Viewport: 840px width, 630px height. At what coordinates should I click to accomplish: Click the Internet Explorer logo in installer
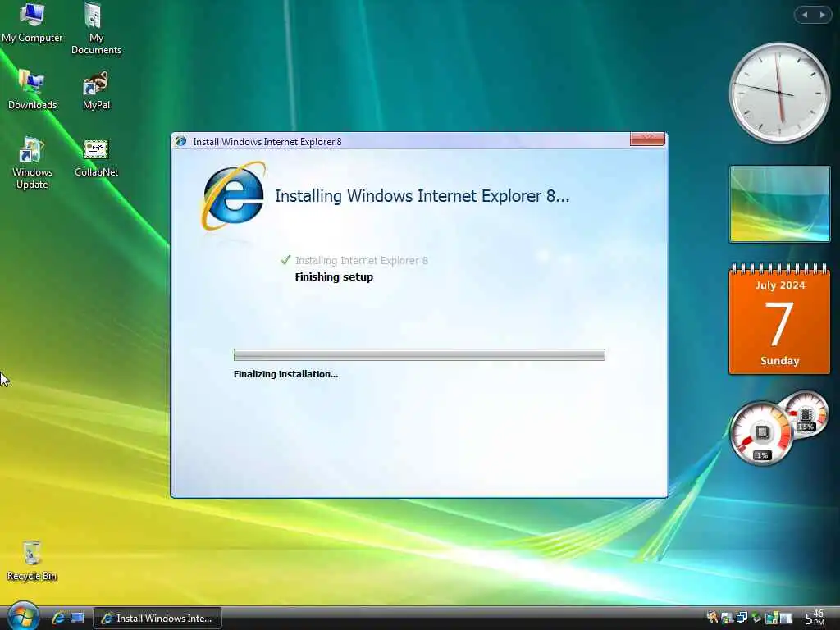click(x=234, y=196)
